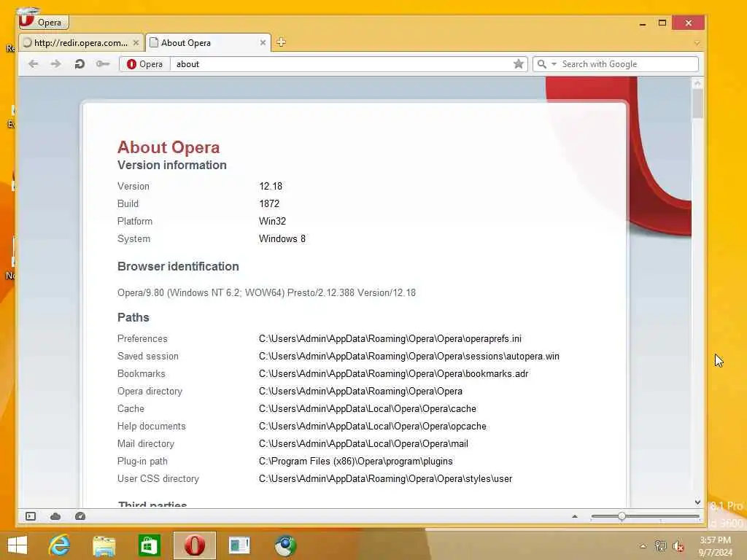The width and height of the screenshot is (747, 560).
Task: Maximize the Opera window
Action: (662, 23)
